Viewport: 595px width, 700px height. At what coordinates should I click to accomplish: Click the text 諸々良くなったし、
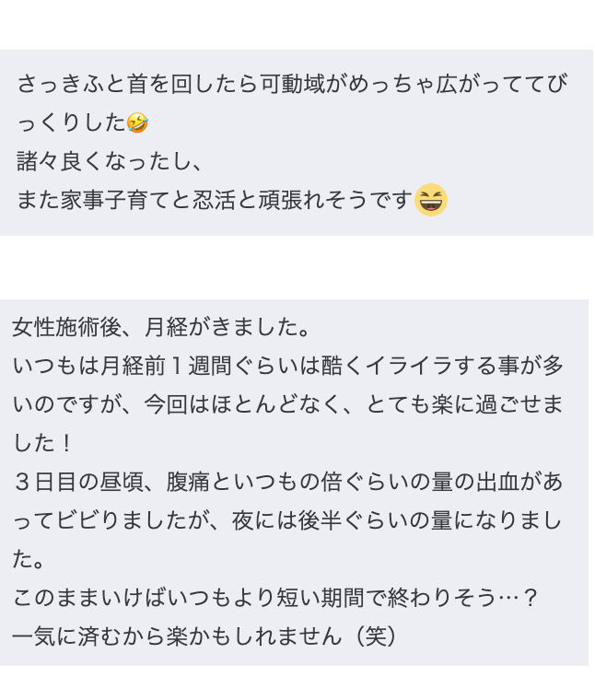click(110, 161)
